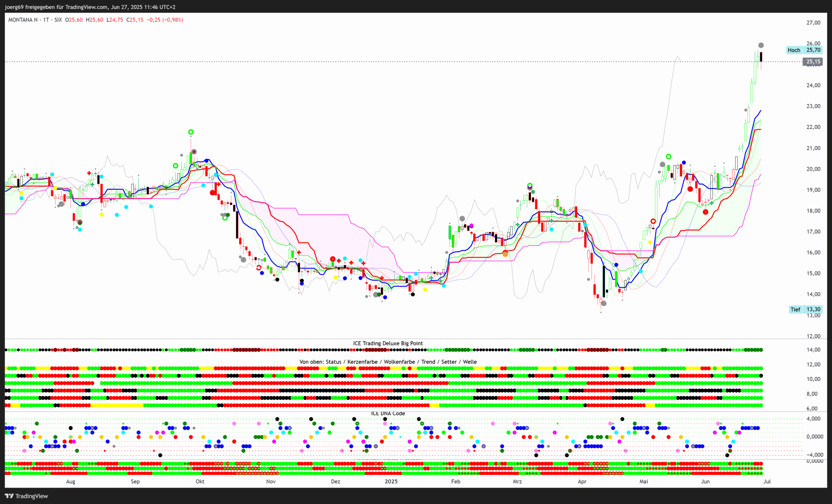Click the green ring marker above the March high
Screen dimensions: 832x504
coord(529,185)
